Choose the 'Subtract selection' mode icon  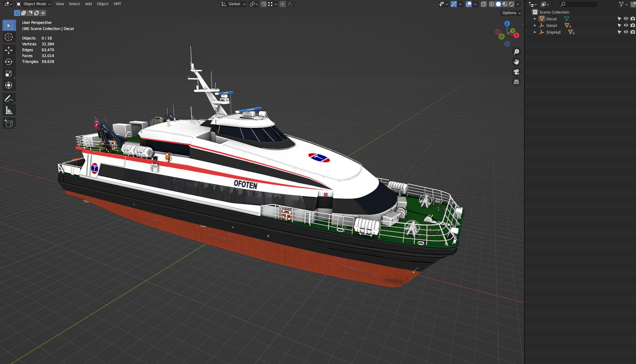(x=30, y=13)
